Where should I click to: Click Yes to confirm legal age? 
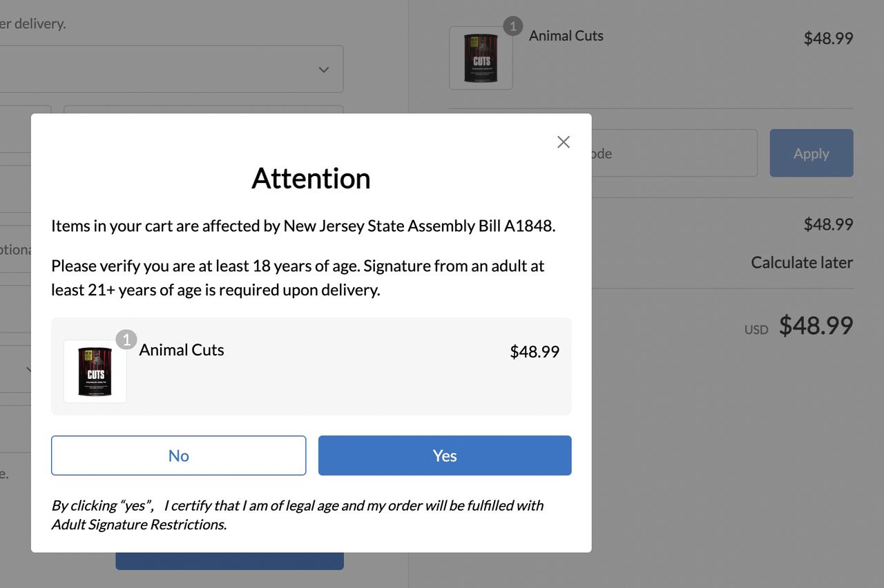click(445, 455)
